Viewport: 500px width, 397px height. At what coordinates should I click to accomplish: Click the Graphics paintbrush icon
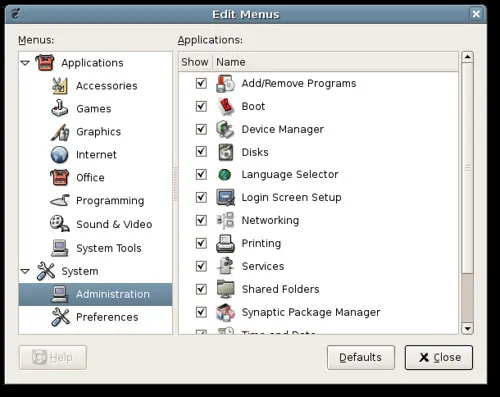click(x=60, y=132)
